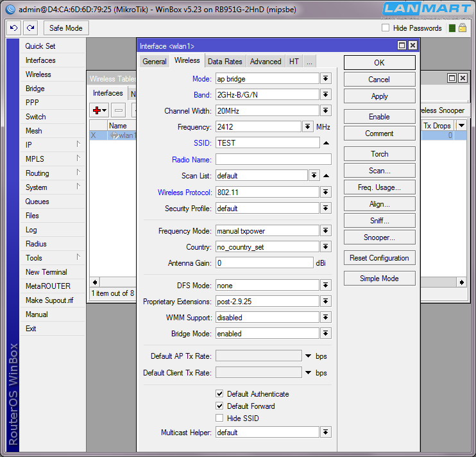The height and width of the screenshot is (457, 476).
Task: Open the Frequency dropdown
Action: tap(307, 127)
